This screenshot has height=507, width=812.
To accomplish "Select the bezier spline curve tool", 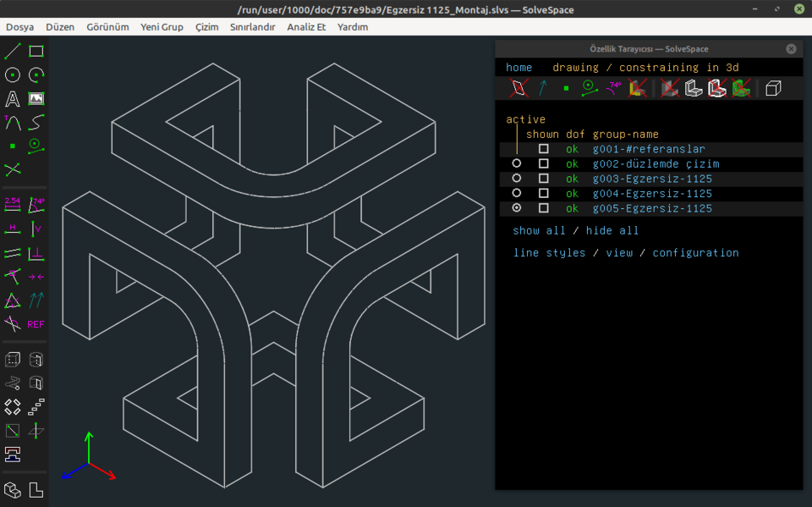I will pyautogui.click(x=36, y=123).
